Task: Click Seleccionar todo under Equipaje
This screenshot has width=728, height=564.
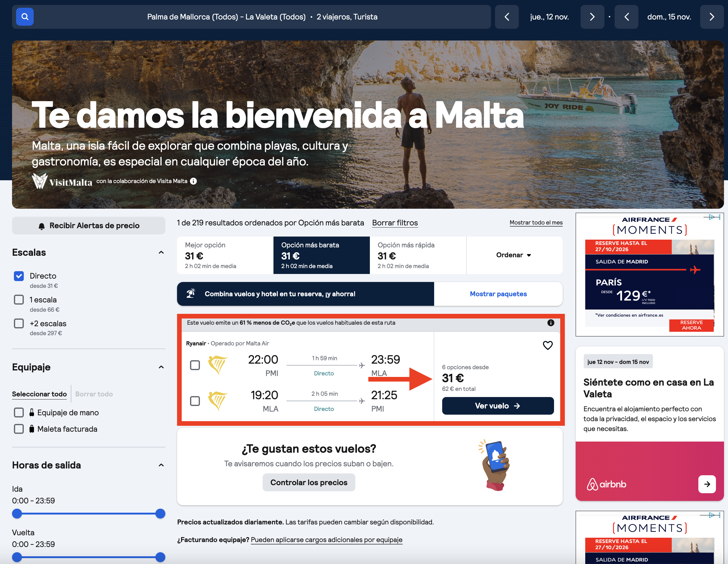Action: click(x=39, y=394)
